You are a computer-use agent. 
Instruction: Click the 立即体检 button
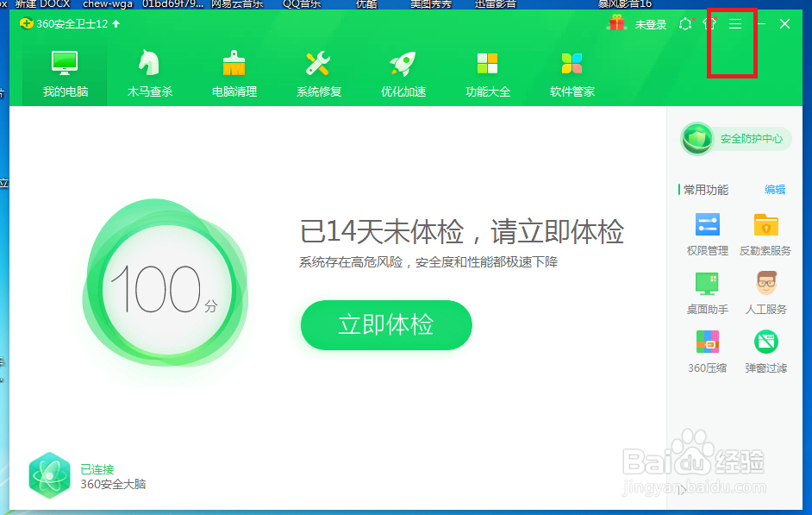coord(386,325)
